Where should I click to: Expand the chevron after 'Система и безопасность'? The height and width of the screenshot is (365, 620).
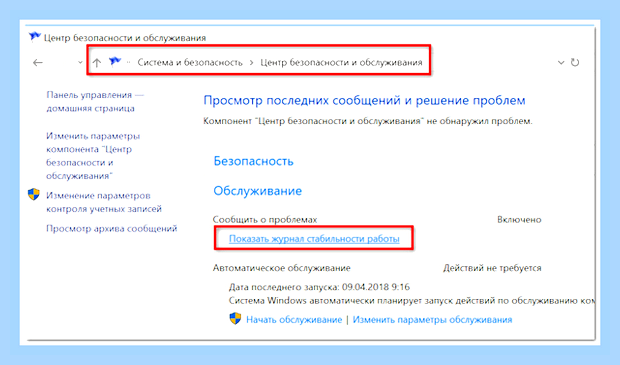[251, 62]
